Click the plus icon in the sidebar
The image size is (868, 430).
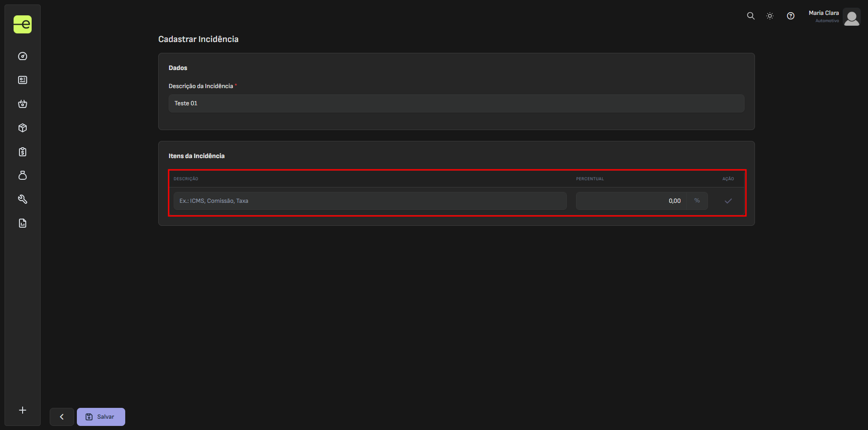pyautogui.click(x=23, y=410)
